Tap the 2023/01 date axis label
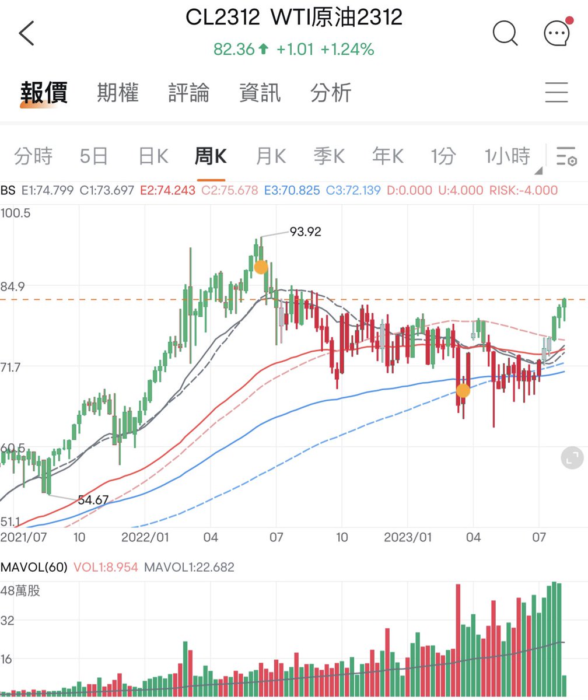 coord(408,537)
